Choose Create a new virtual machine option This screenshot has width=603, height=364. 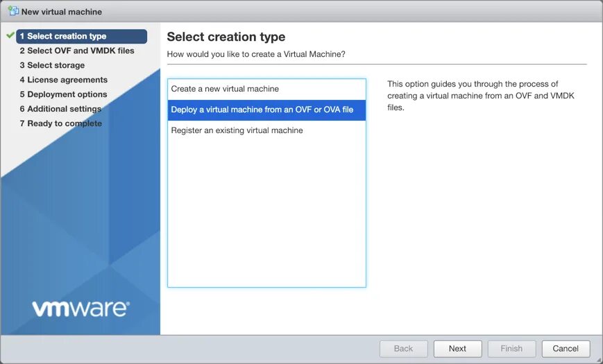pyautogui.click(x=266, y=89)
